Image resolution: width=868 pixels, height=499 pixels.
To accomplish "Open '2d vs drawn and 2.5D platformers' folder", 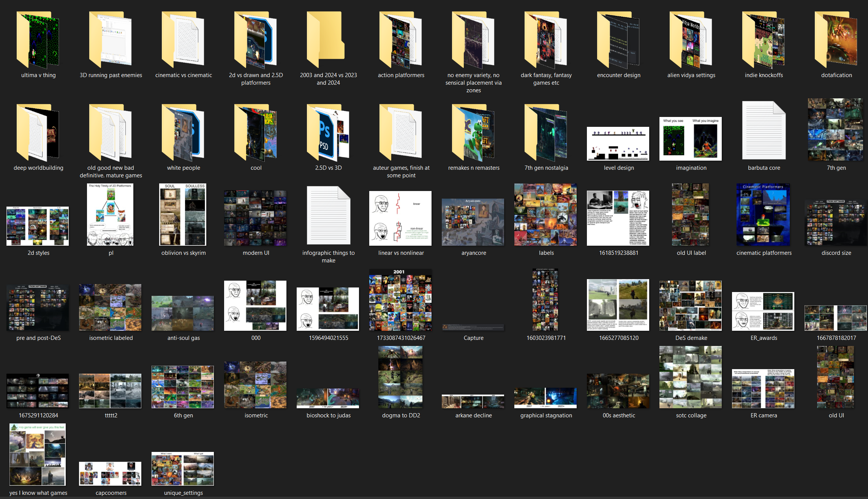I will (x=256, y=39).
